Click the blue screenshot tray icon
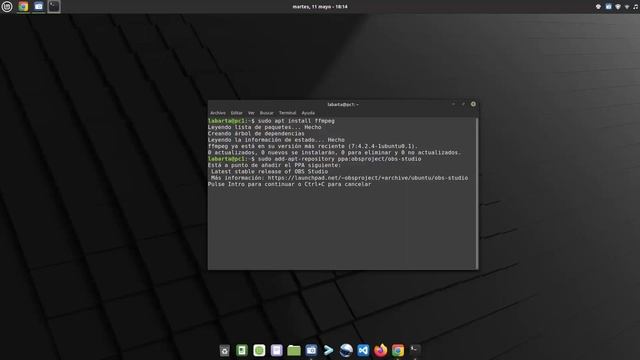This screenshot has width=640, height=360. pos(608,7)
